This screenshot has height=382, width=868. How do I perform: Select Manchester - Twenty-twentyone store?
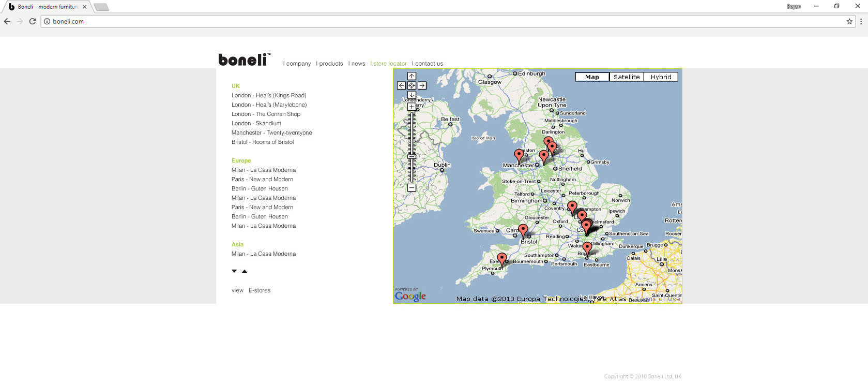(x=272, y=133)
